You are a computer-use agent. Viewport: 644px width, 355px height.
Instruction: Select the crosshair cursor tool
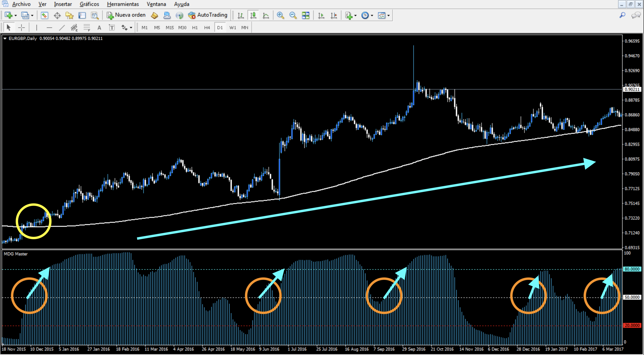(x=22, y=28)
